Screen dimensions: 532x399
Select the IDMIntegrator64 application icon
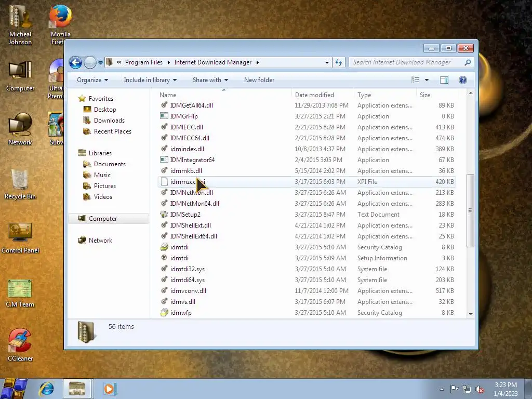(x=164, y=160)
